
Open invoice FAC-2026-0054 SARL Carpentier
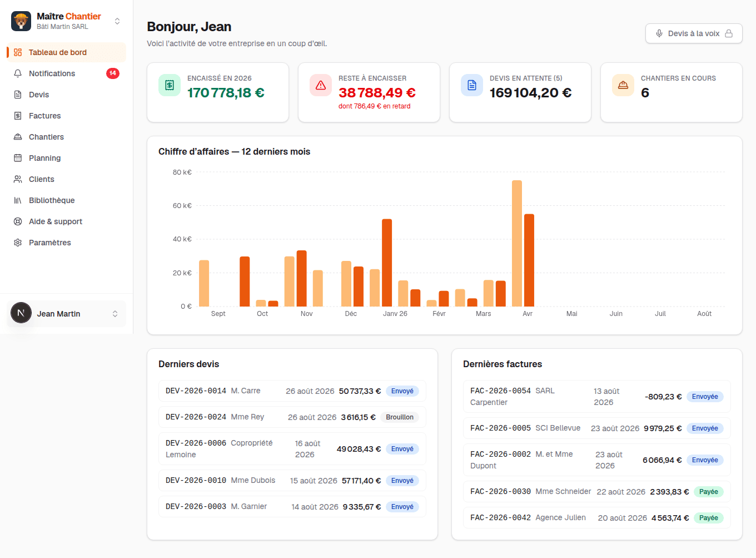597,397
